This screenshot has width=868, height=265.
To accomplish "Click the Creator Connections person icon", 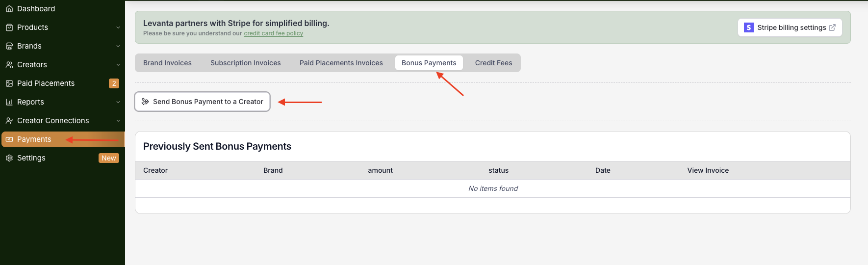I will point(9,121).
